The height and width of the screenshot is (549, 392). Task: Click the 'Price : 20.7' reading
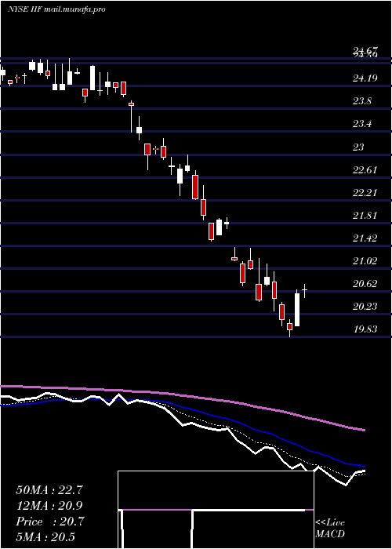coord(50,522)
